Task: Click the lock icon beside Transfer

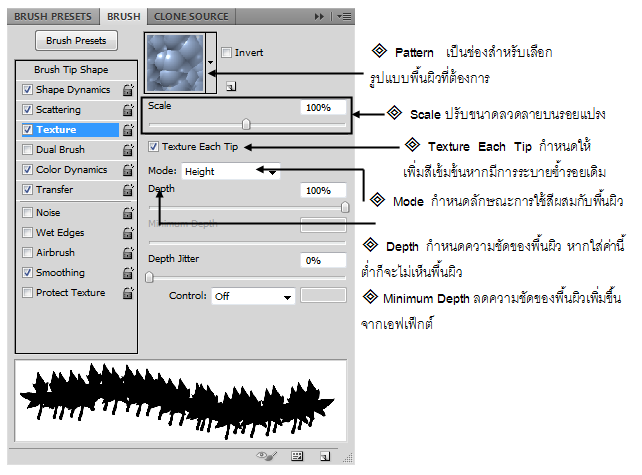Action: click(128, 190)
